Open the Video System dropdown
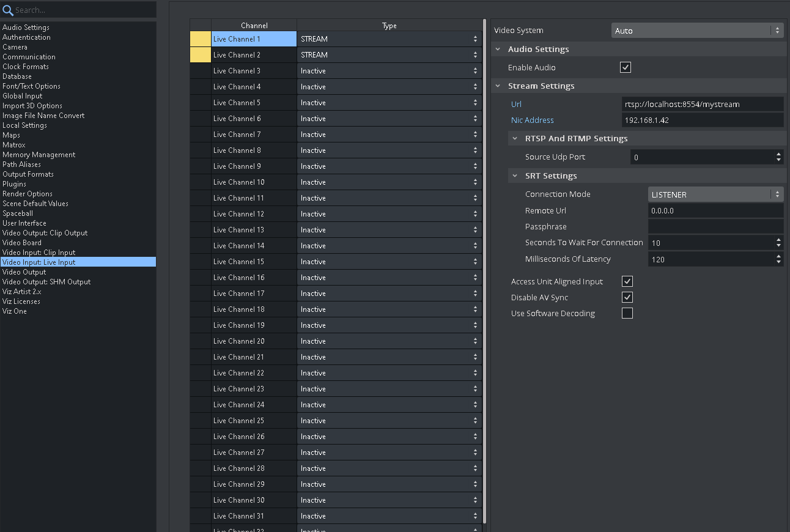790x532 pixels. [x=697, y=31]
